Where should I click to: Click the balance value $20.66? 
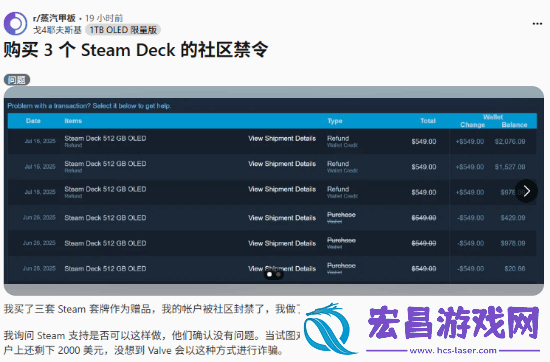click(x=515, y=269)
